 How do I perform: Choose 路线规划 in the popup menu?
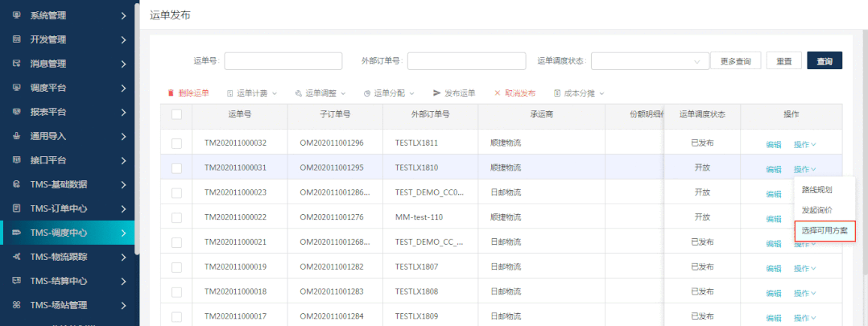coord(816,190)
